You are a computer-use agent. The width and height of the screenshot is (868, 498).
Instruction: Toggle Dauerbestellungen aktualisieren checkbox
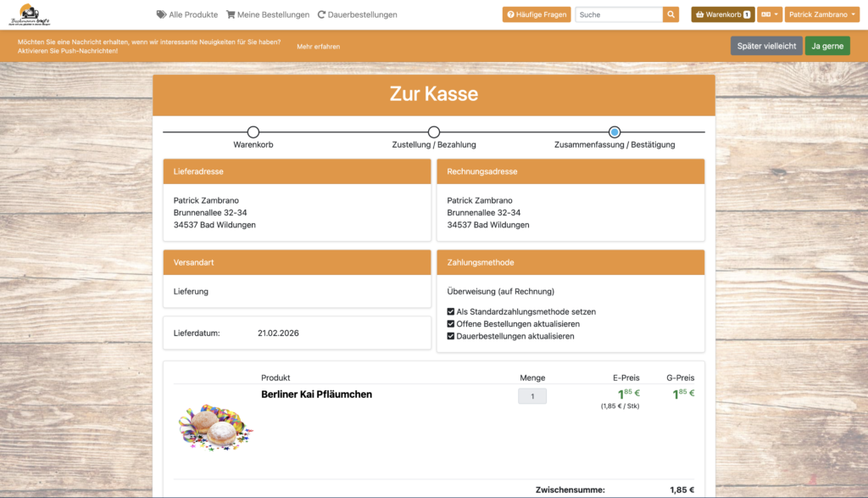[x=451, y=336]
